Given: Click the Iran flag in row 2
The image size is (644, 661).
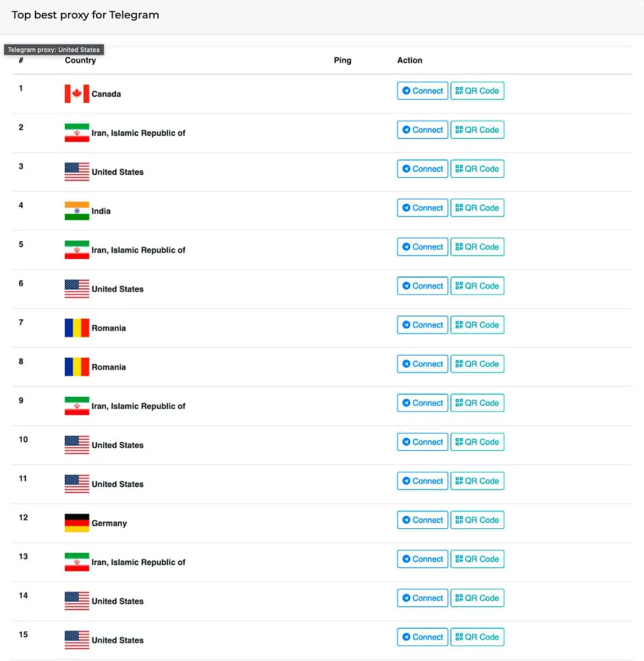Looking at the screenshot, I should pos(77,133).
